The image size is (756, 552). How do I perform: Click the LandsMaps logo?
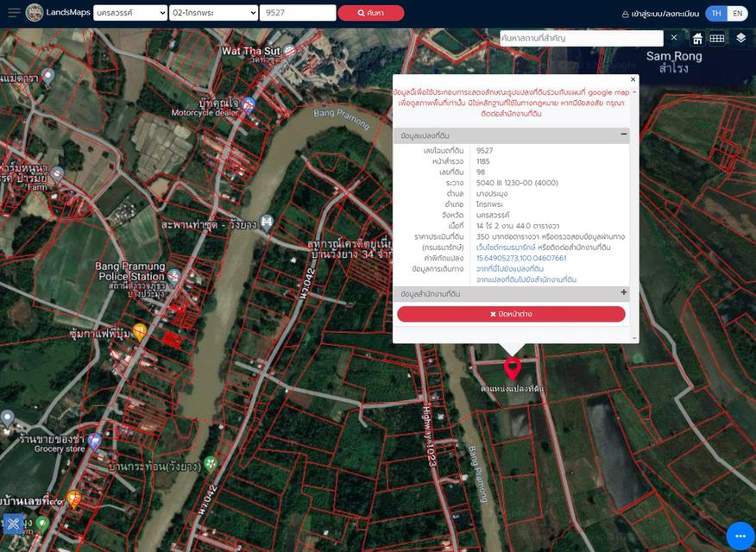[35, 13]
